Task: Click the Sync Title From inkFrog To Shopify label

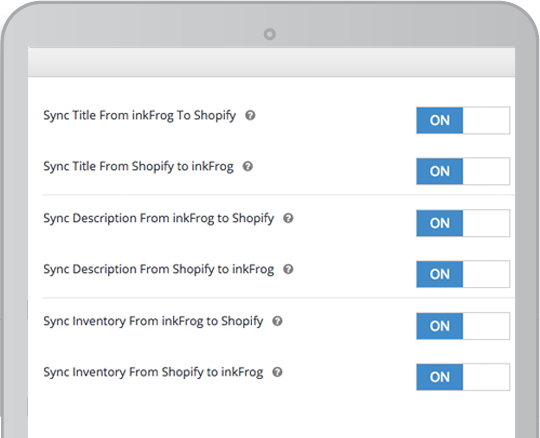Action: [x=139, y=116]
